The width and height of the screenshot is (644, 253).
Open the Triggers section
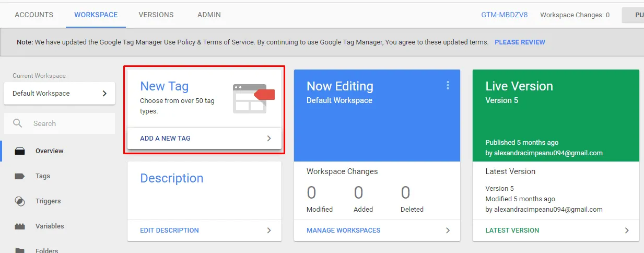click(x=48, y=201)
